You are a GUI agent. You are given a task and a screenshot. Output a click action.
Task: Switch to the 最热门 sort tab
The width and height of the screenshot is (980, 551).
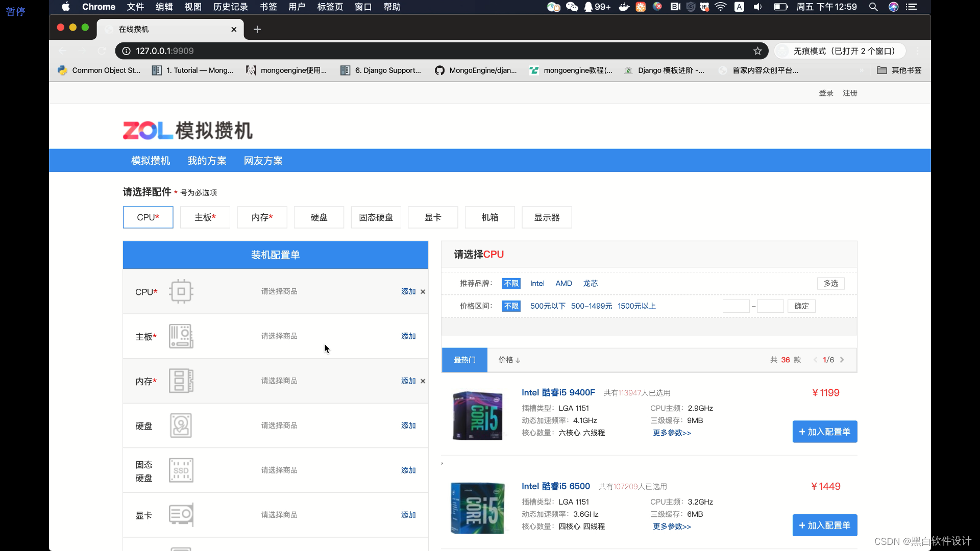pyautogui.click(x=464, y=360)
